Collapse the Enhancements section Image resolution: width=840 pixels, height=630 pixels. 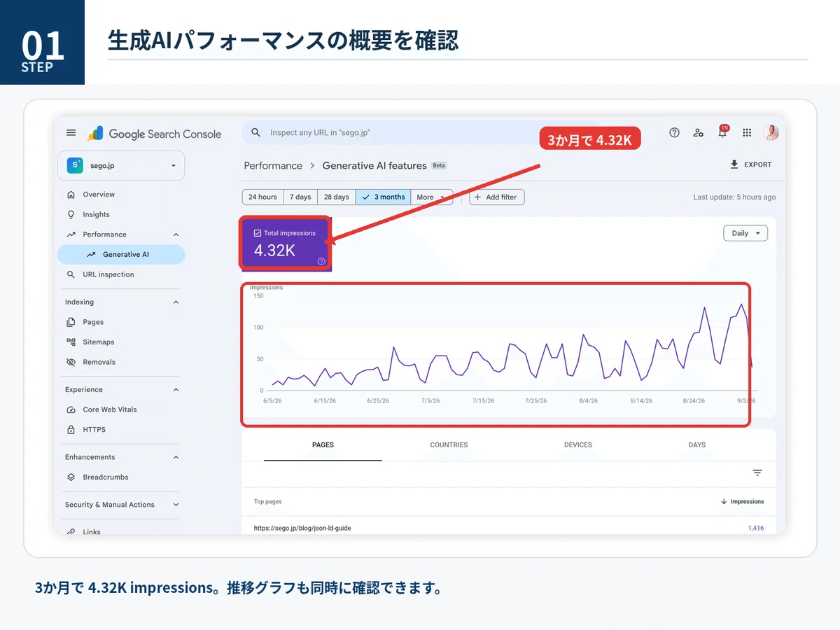coord(176,457)
